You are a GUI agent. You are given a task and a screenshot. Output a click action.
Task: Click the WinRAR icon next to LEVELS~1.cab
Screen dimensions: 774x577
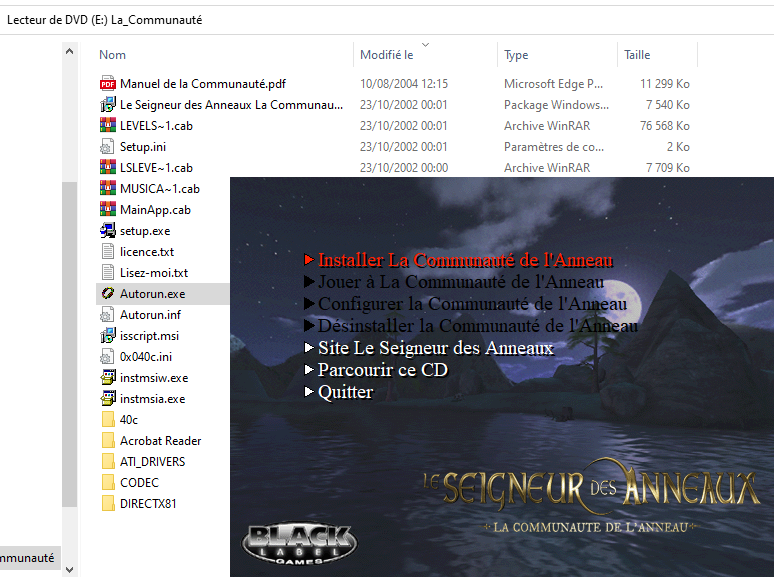[108, 126]
